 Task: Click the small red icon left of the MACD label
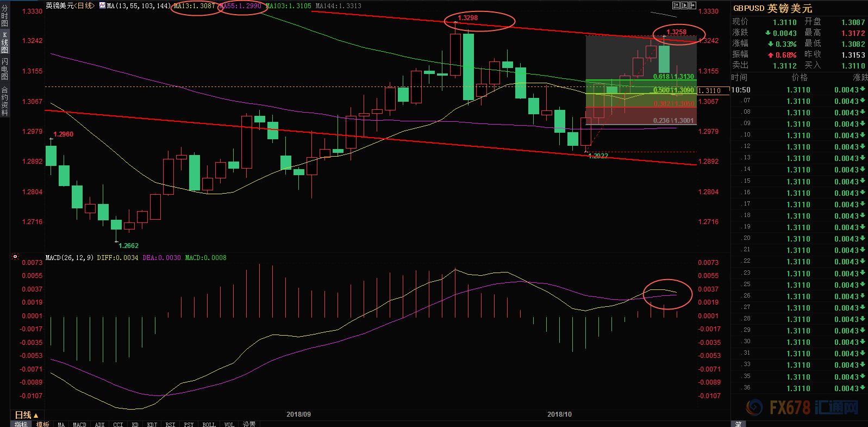15,257
